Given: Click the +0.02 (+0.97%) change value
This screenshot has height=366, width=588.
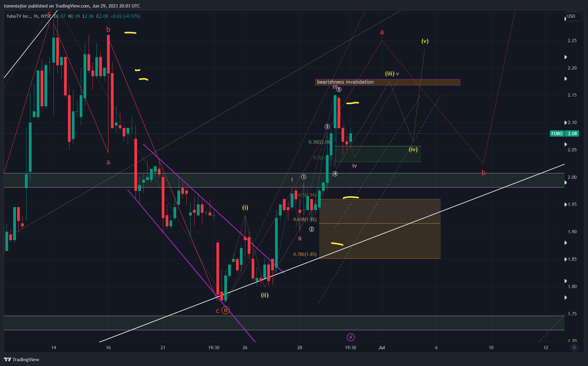Looking at the screenshot, I should (x=125, y=16).
